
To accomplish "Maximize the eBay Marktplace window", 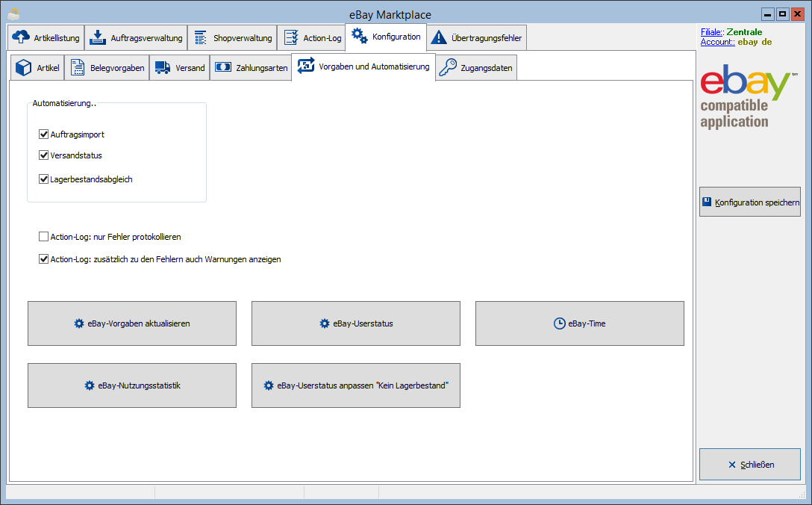I will coord(782,14).
